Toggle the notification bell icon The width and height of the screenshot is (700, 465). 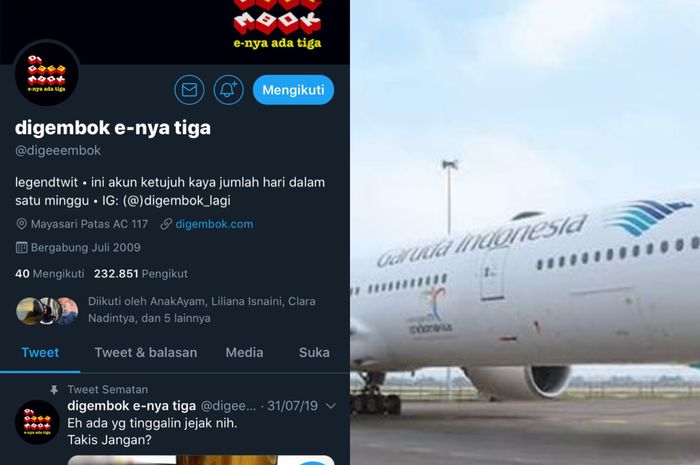pos(229,90)
